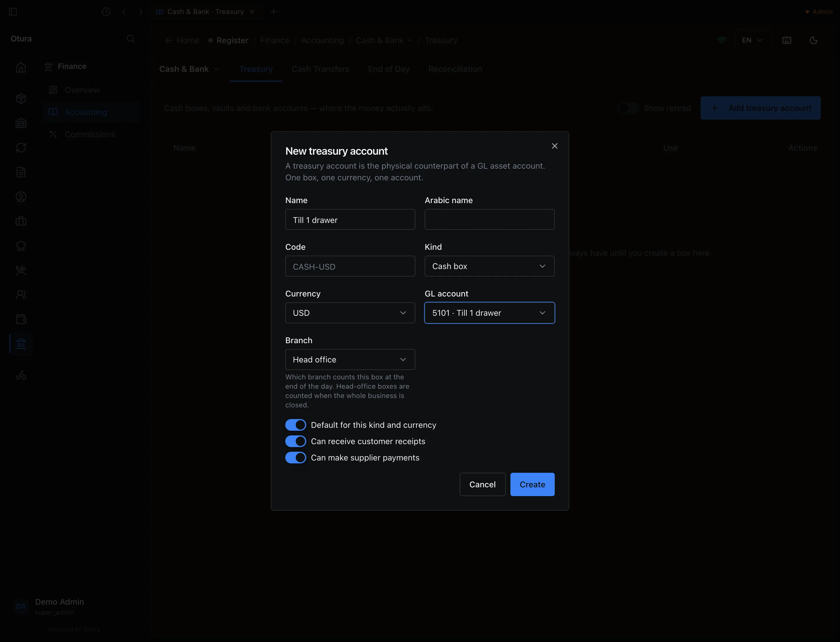Go to Home breadcrumb link
Image resolution: width=840 pixels, height=642 pixels.
(x=182, y=41)
